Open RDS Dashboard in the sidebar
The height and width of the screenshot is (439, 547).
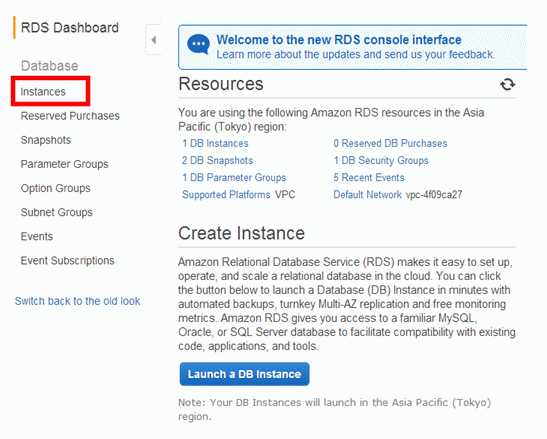(x=70, y=28)
